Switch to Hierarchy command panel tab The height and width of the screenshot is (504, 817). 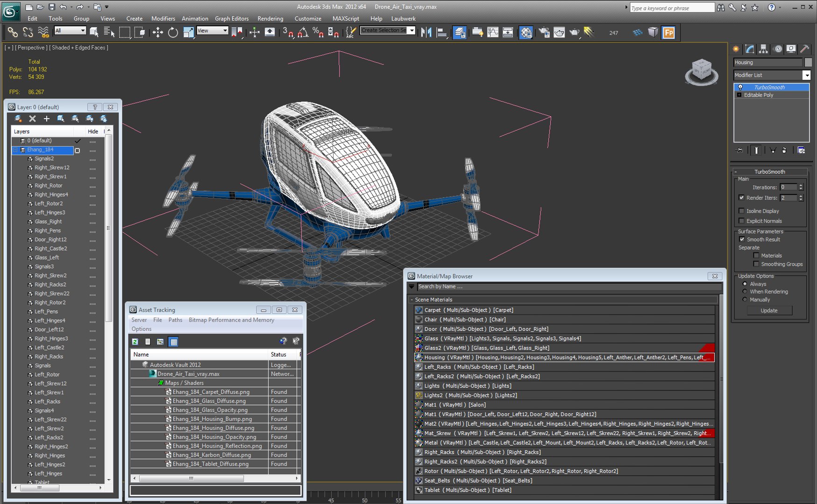(763, 49)
